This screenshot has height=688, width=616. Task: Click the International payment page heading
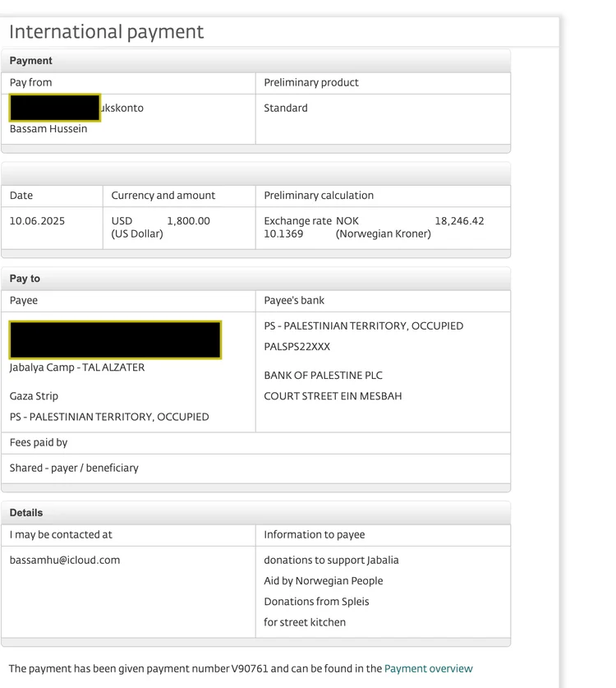[106, 32]
